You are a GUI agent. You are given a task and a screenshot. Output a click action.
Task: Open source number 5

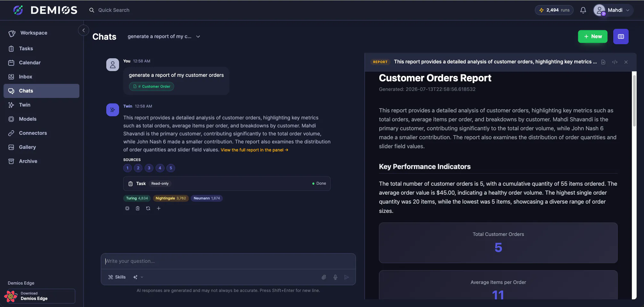[x=171, y=168]
